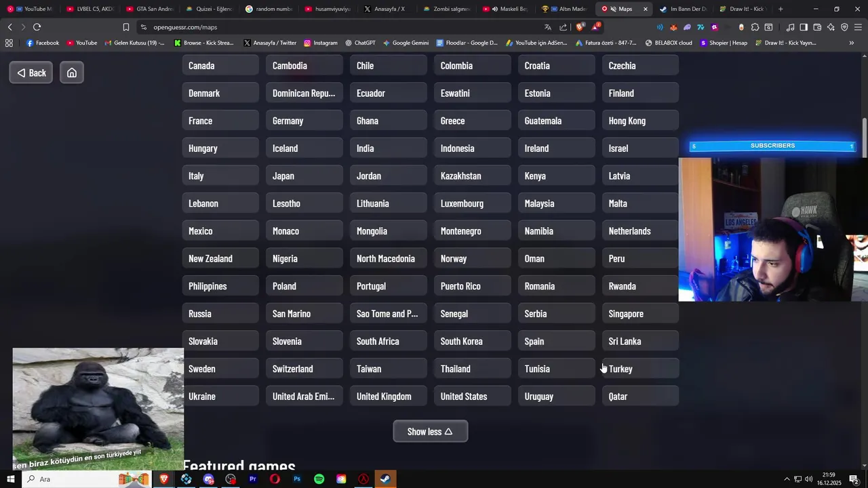
Task: Launch Opera from the taskbar
Action: [275, 479]
